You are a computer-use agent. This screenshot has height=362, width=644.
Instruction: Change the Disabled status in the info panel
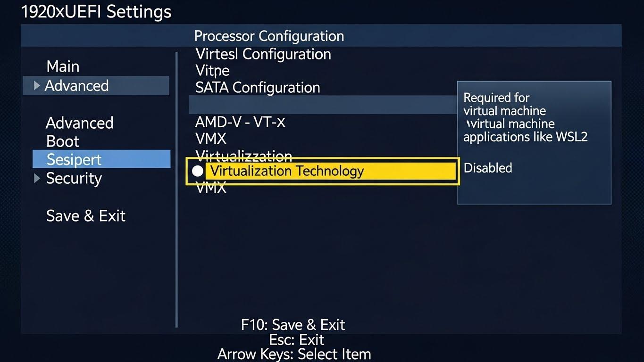click(487, 167)
